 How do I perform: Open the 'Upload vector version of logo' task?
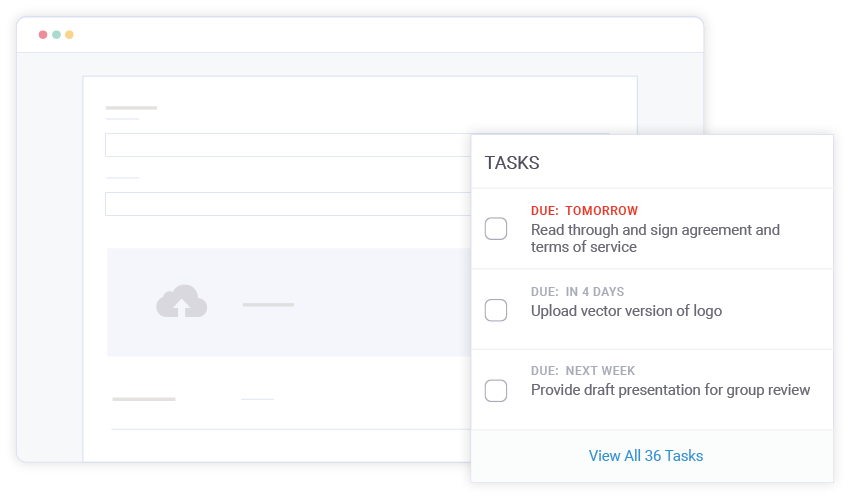click(626, 311)
